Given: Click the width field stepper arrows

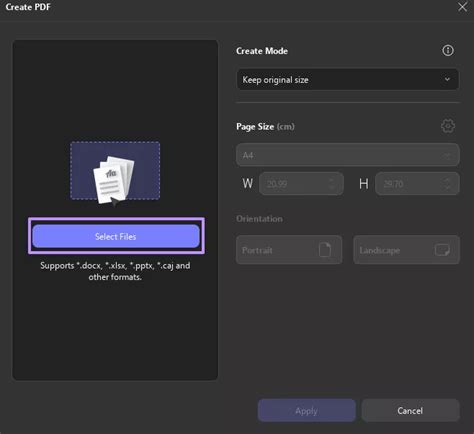Looking at the screenshot, I should (x=331, y=184).
